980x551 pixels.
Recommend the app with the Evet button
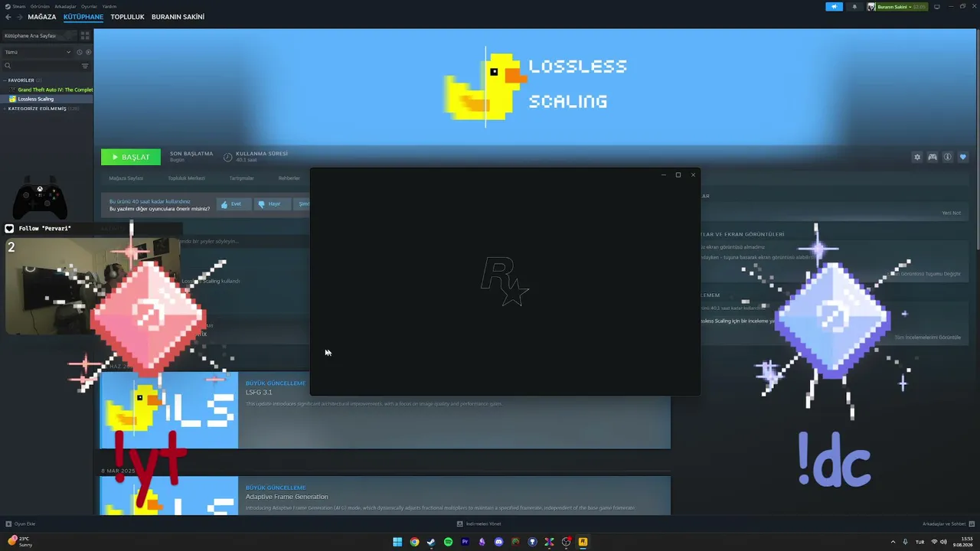coord(233,204)
